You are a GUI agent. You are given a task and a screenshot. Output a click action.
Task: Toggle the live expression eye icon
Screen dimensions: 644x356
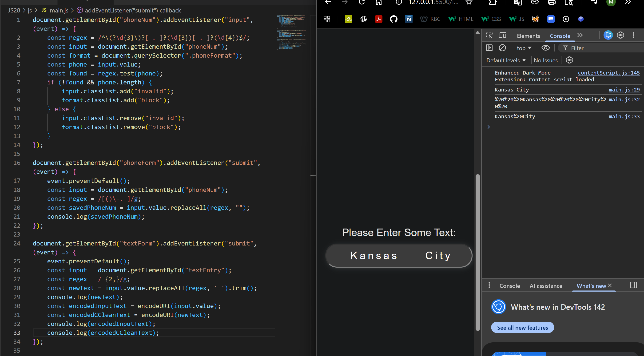545,48
